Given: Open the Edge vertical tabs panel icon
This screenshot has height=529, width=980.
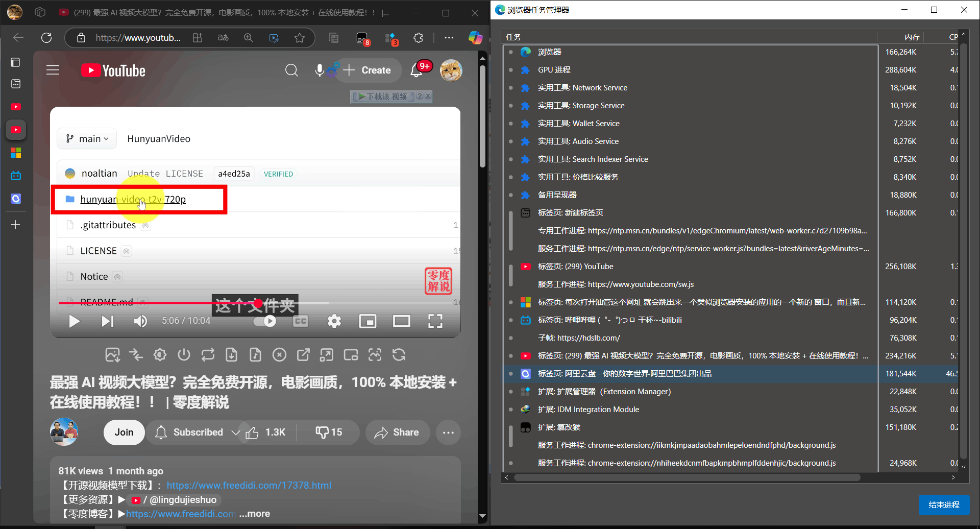Looking at the screenshot, I should [16, 62].
